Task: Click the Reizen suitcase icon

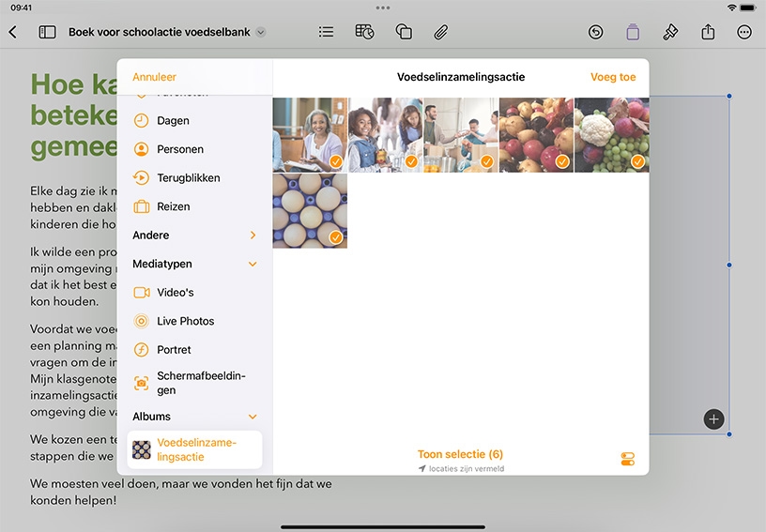Action: [141, 206]
